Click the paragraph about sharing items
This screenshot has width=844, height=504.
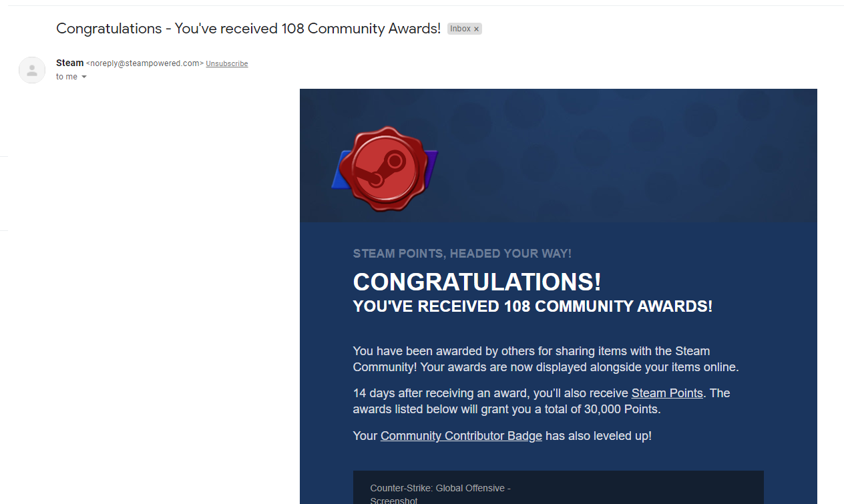(x=546, y=359)
